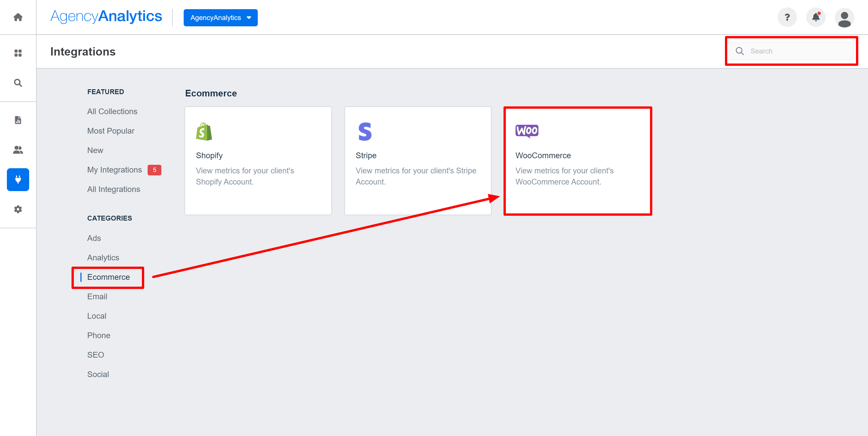This screenshot has width=868, height=436.
Task: Open the dashboards grid icon
Action: [18, 53]
